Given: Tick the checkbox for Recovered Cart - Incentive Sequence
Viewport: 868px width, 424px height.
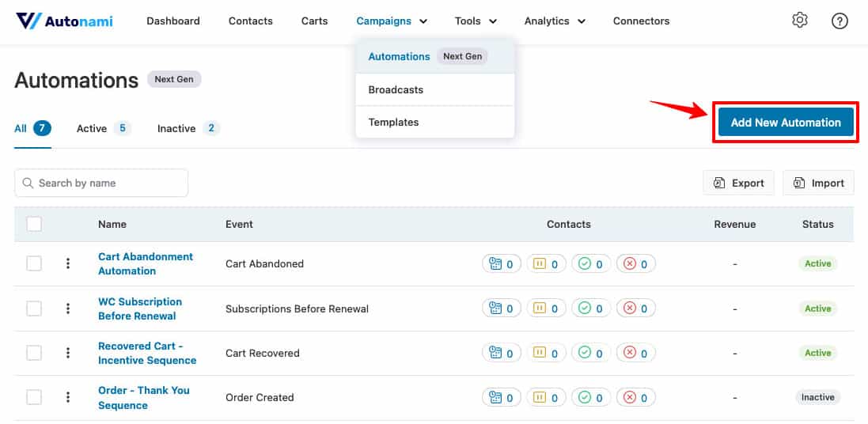Looking at the screenshot, I should (34, 353).
